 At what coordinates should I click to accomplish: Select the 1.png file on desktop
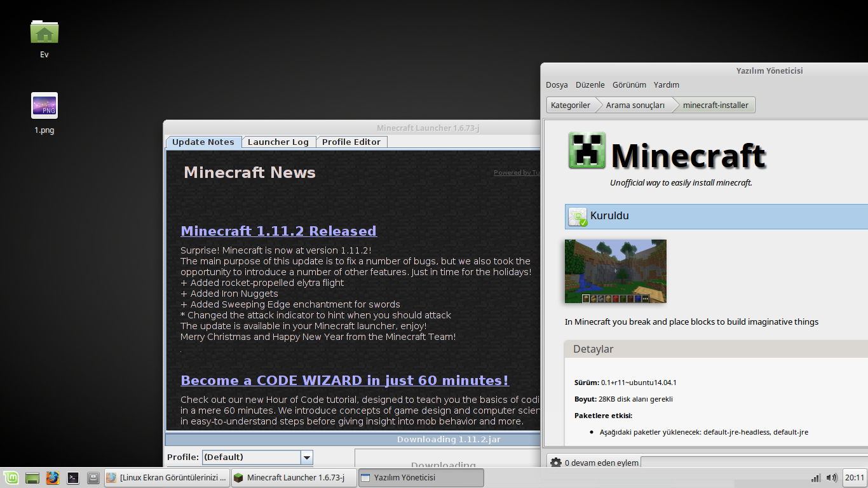tap(44, 105)
